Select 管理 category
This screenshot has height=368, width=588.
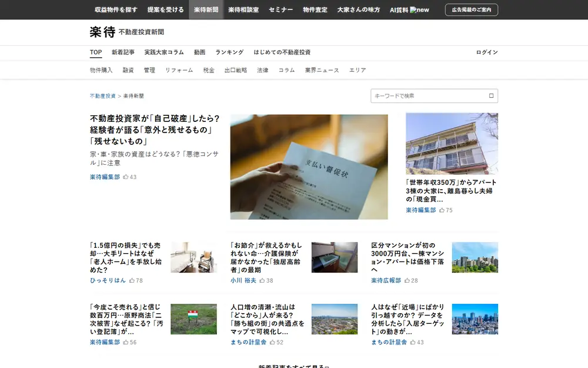[x=149, y=70]
